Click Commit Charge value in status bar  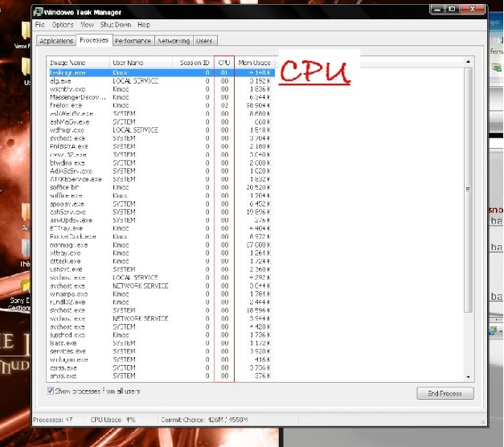click(x=204, y=420)
